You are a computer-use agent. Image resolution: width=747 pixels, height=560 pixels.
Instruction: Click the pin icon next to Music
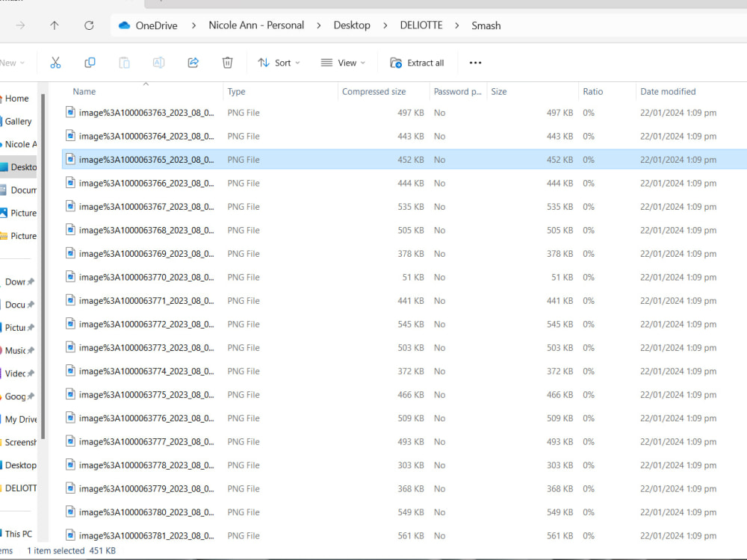tap(31, 350)
